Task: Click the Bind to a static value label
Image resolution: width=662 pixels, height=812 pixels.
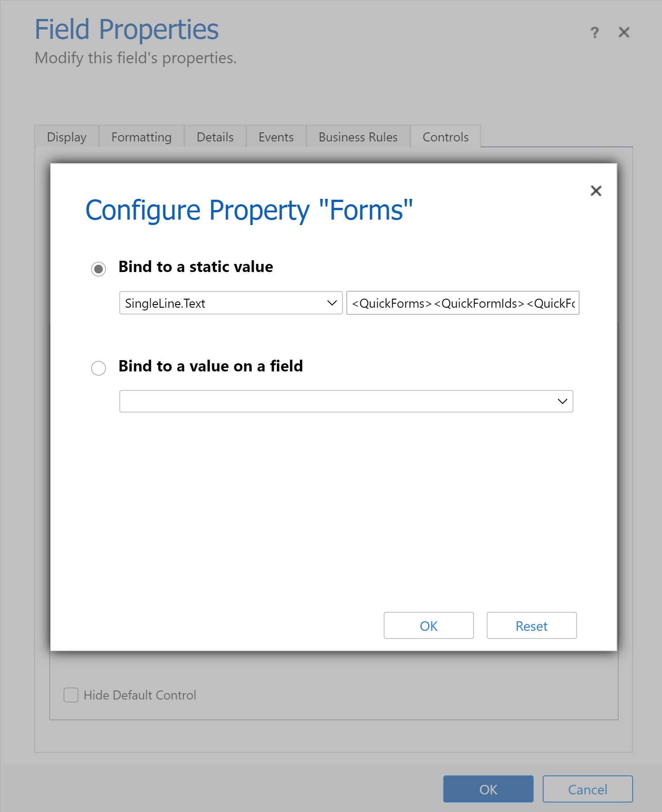Action: pos(196,267)
